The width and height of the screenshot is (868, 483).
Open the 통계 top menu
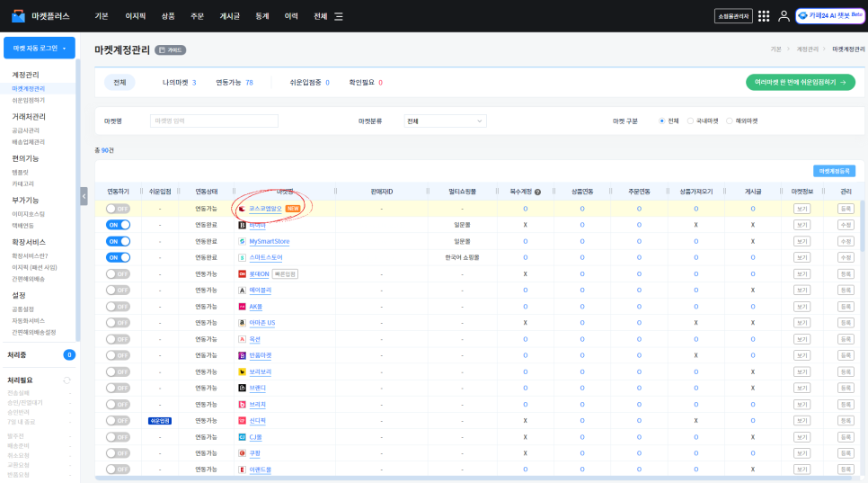(262, 16)
